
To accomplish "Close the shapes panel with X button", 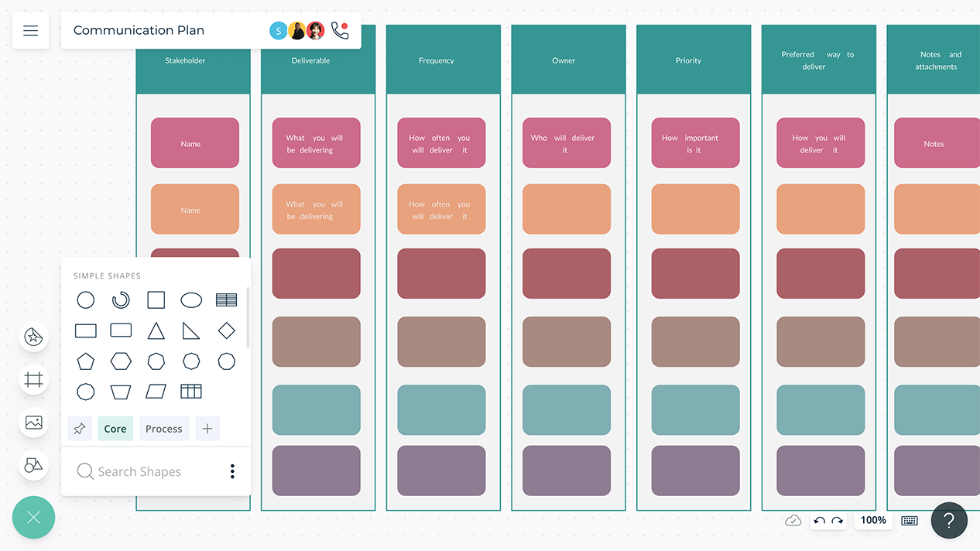I will (x=33, y=518).
